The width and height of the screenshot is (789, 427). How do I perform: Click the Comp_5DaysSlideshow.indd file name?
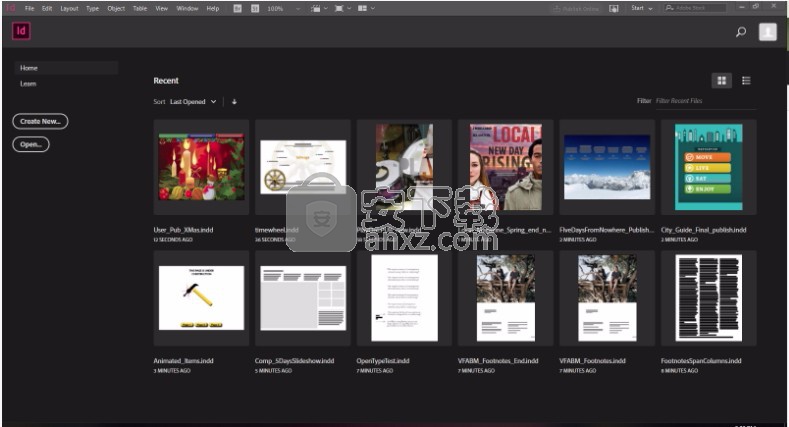[294, 361]
